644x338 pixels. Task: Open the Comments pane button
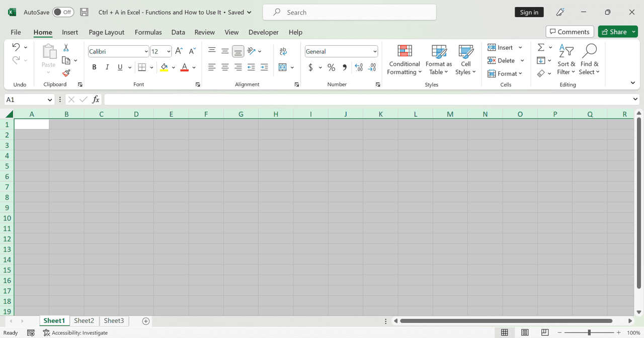[x=570, y=32]
